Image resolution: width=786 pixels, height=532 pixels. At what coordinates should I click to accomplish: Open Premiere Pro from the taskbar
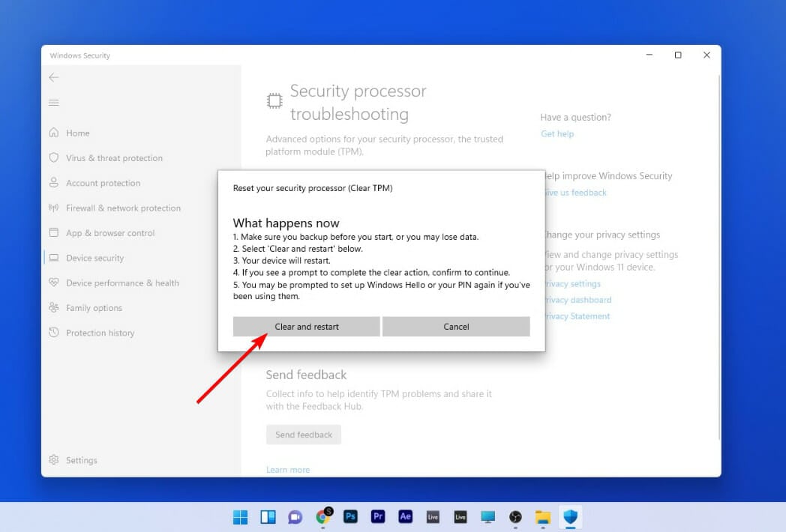(378, 516)
